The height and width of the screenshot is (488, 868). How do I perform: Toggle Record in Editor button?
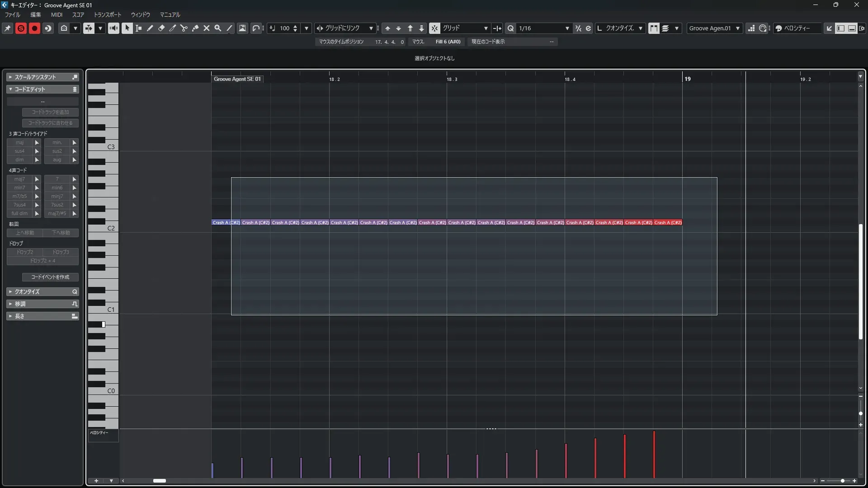[34, 28]
